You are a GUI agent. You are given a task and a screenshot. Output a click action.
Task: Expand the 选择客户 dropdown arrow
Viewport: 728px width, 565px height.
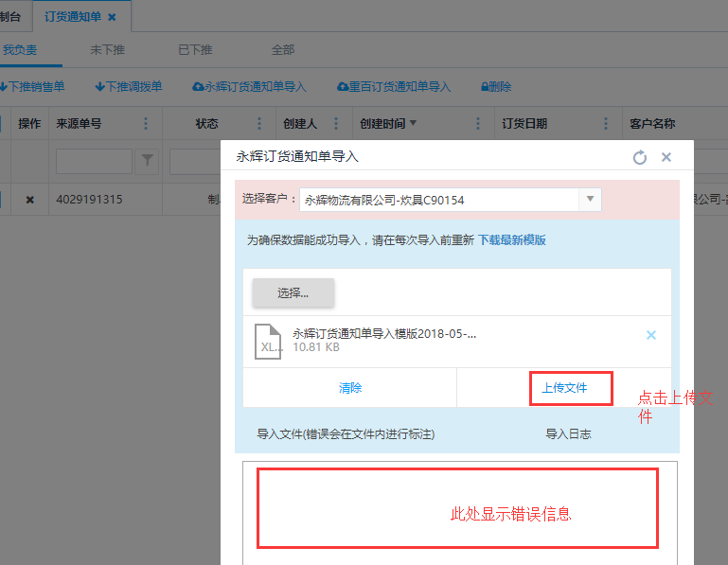590,199
